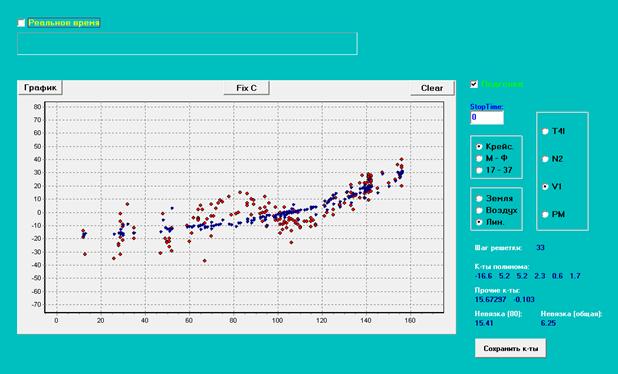Select the 17 - 37 radio option
The height and width of the screenshot is (374, 618).
tap(479, 170)
